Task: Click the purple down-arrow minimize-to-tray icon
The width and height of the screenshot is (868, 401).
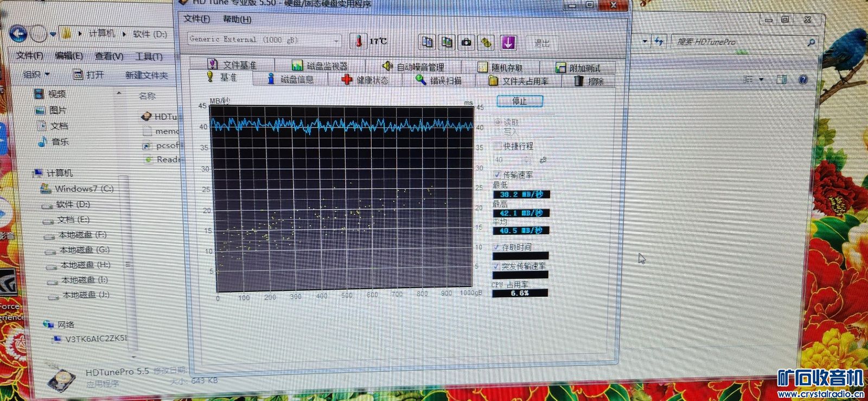Action: [508, 42]
